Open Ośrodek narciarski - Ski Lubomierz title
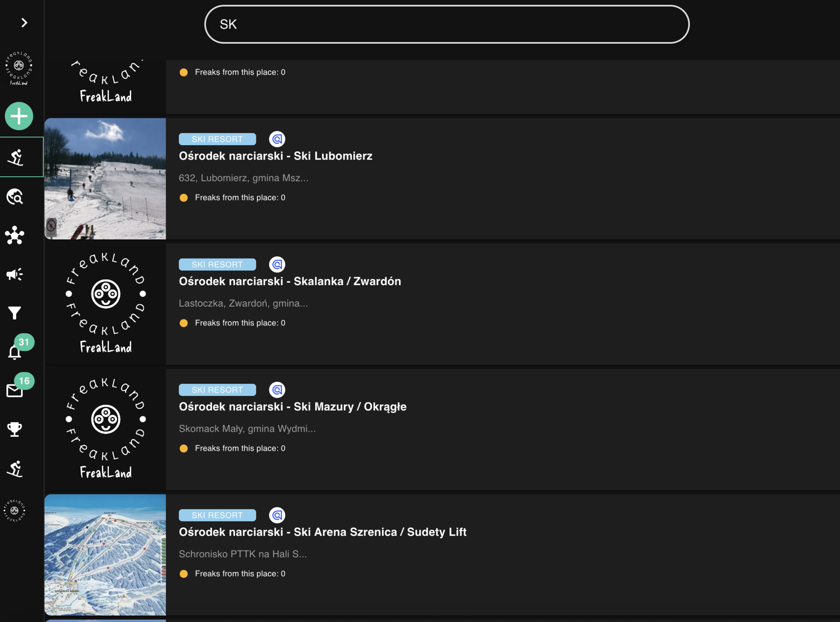840x622 pixels. (x=276, y=156)
